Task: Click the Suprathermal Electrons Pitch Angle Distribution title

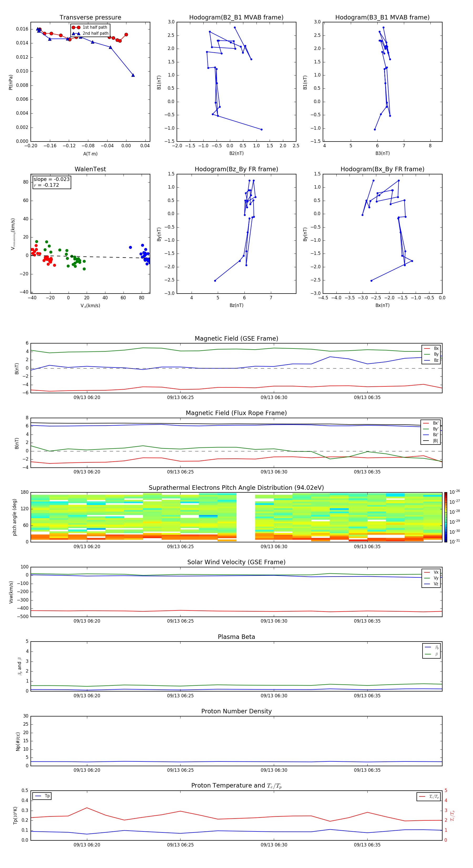Action: click(x=236, y=488)
